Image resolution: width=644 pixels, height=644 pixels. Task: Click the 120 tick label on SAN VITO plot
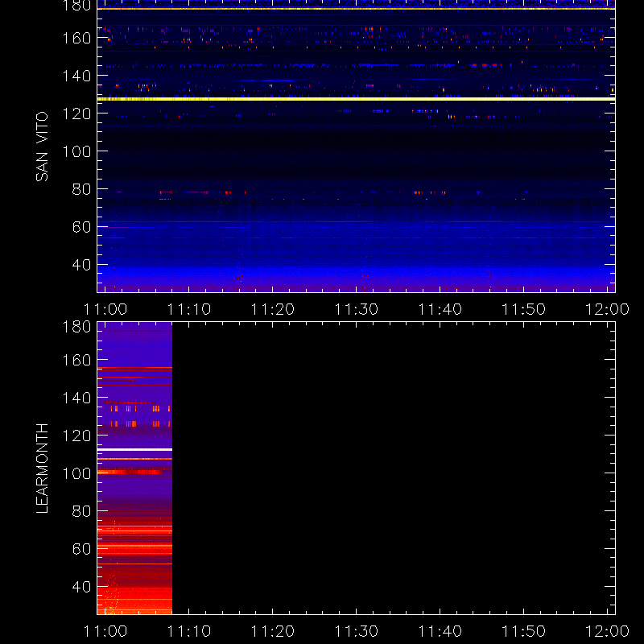76,114
